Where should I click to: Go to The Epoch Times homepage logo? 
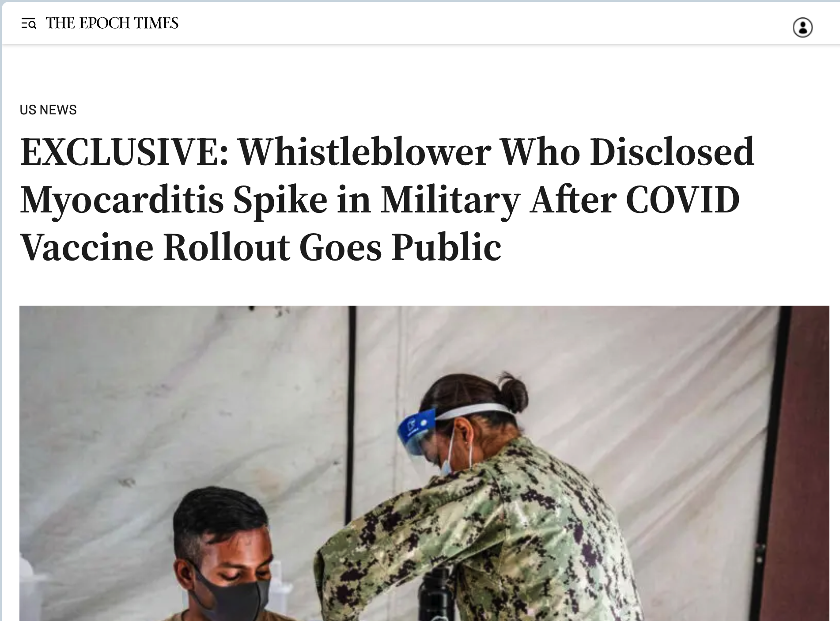112,23
